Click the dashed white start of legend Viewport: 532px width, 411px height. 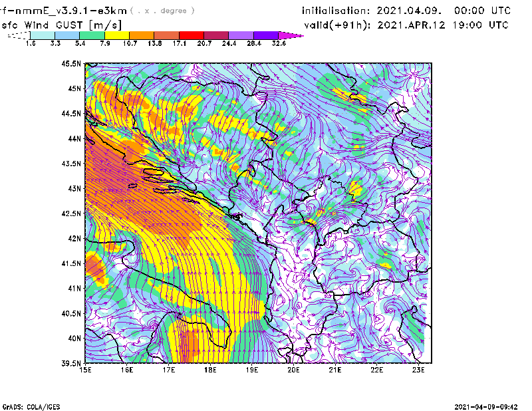(19, 35)
